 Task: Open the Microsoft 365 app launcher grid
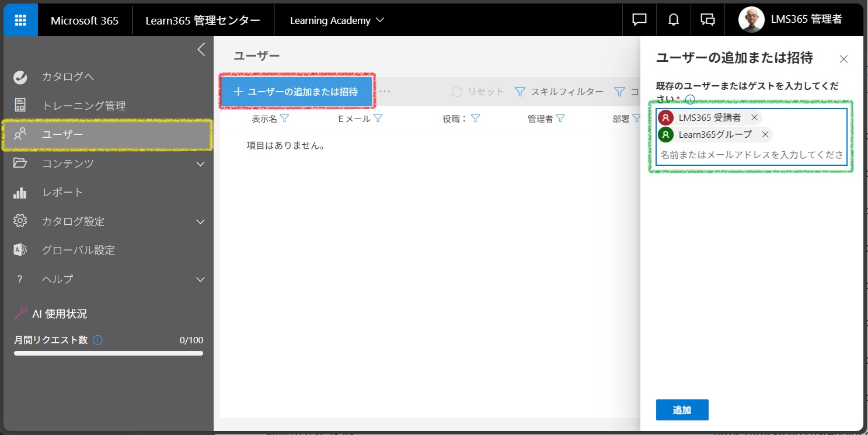point(20,20)
